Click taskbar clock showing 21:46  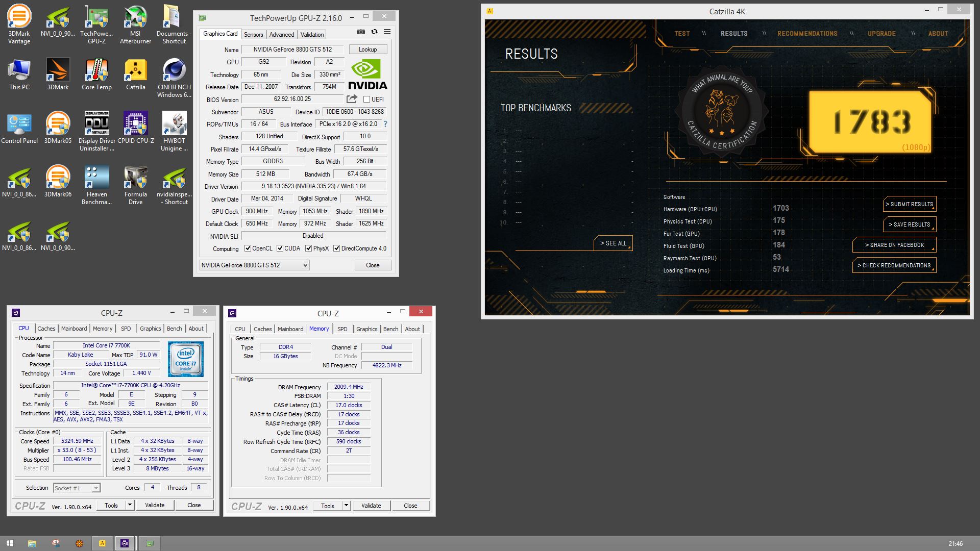tap(955, 543)
